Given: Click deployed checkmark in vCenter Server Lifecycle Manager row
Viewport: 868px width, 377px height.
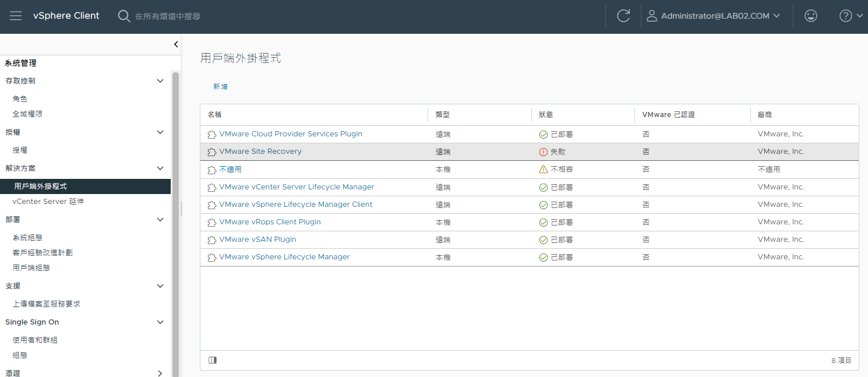Looking at the screenshot, I should pos(544,188).
